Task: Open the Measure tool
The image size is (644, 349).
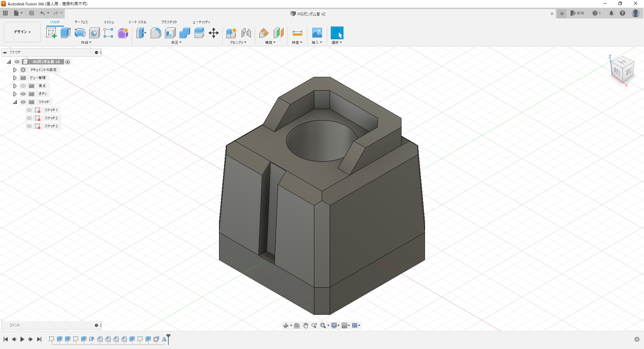Action: pyautogui.click(x=297, y=33)
